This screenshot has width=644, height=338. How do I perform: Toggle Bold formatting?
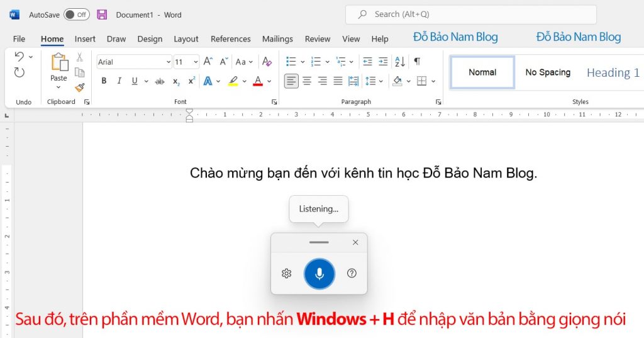coord(104,81)
